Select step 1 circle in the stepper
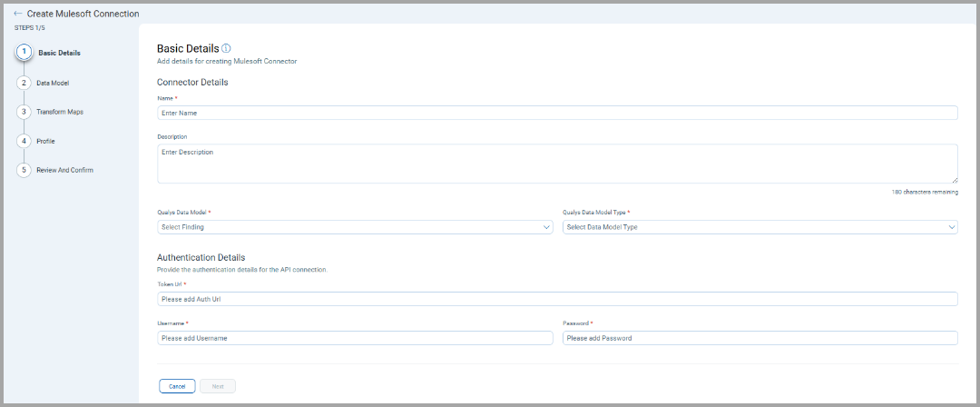 click(24, 53)
